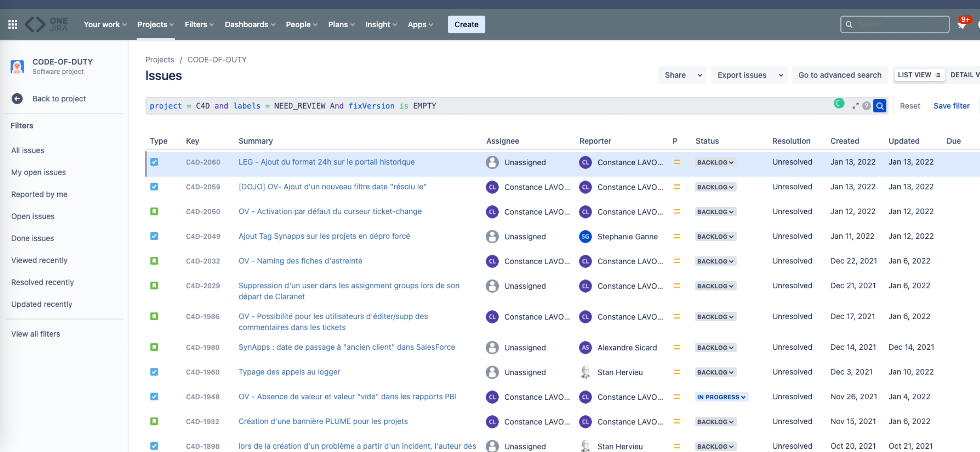980x452 pixels.
Task: Click Stephanie Ganne reporter avatar
Action: pos(585,236)
